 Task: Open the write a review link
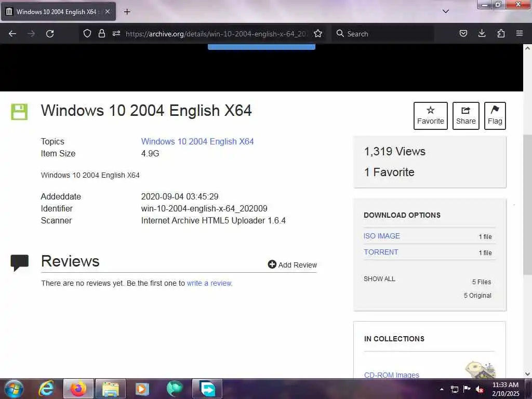(x=210, y=283)
